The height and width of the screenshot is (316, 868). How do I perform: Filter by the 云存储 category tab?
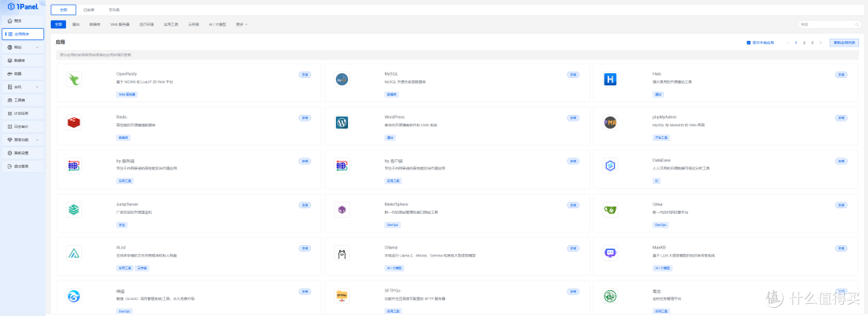(x=194, y=24)
